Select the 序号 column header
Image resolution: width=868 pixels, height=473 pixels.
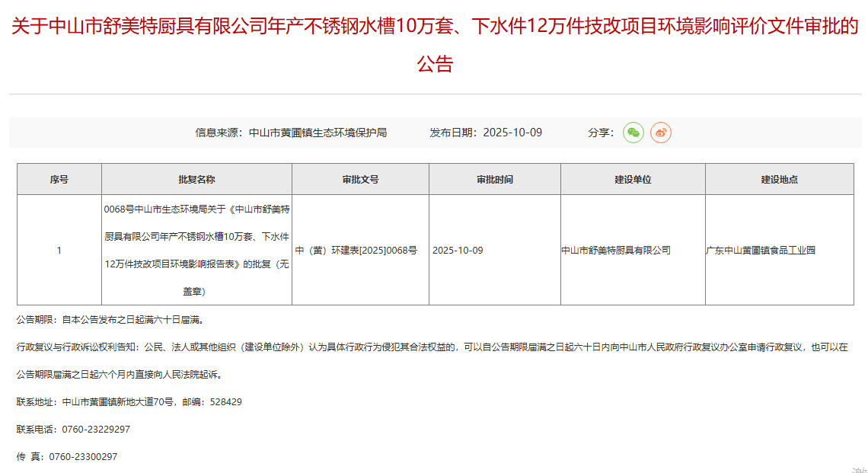59,180
